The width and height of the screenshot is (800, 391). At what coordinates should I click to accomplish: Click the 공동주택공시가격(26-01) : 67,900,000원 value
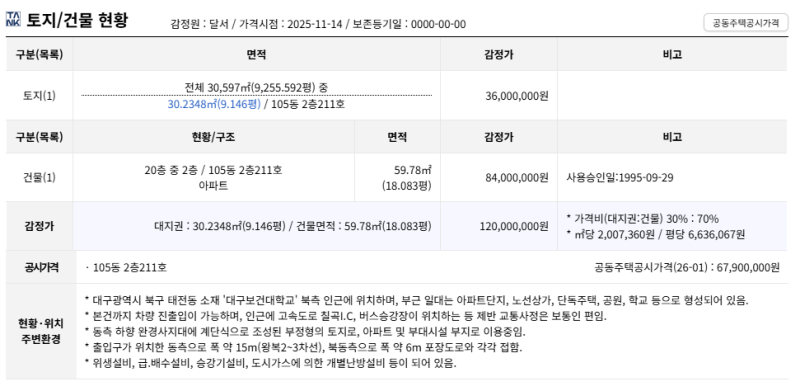click(x=687, y=267)
